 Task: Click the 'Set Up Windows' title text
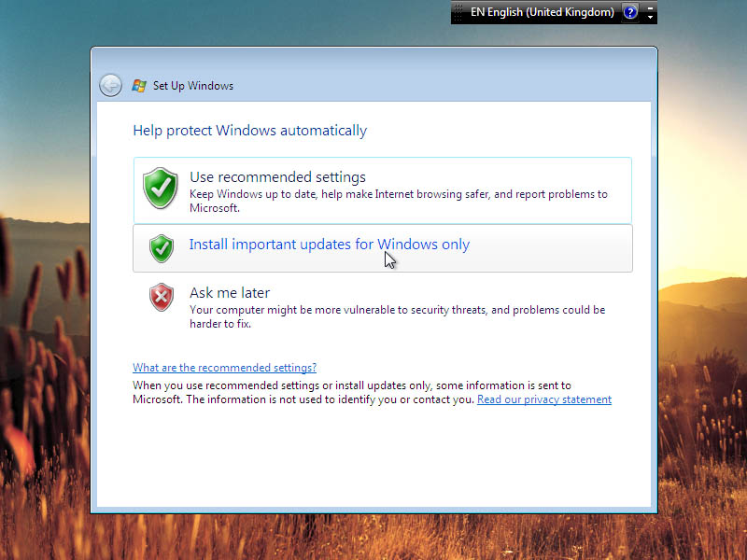[x=193, y=86]
